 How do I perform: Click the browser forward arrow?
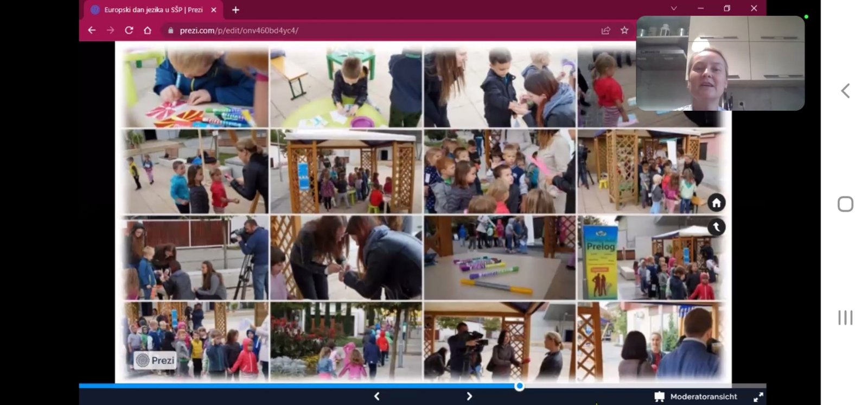pyautogui.click(x=111, y=30)
